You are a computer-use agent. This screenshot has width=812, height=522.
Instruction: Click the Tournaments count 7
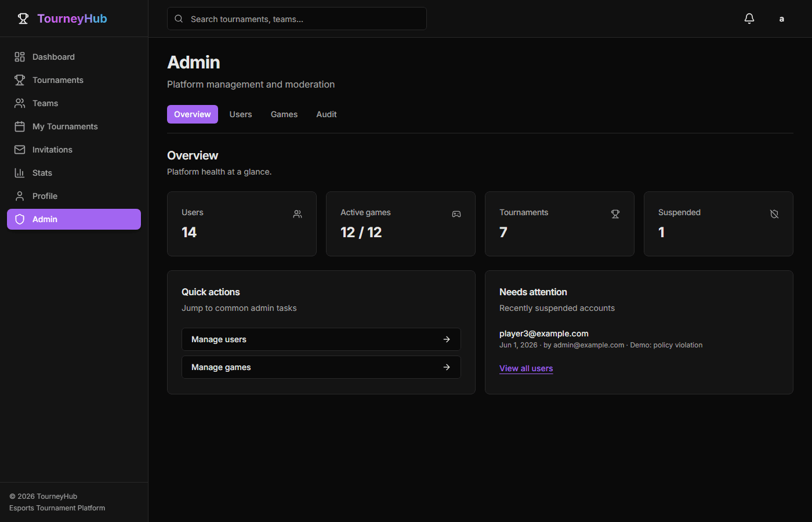(x=503, y=233)
